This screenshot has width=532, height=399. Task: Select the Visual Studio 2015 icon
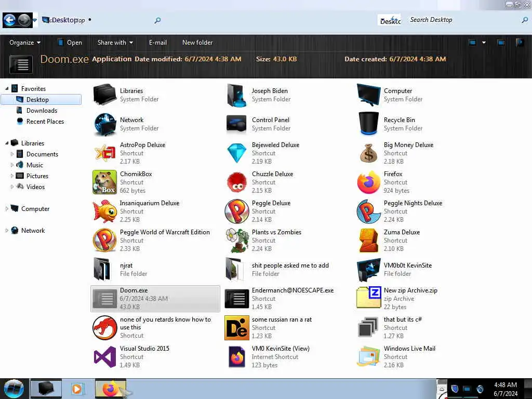tap(104, 356)
